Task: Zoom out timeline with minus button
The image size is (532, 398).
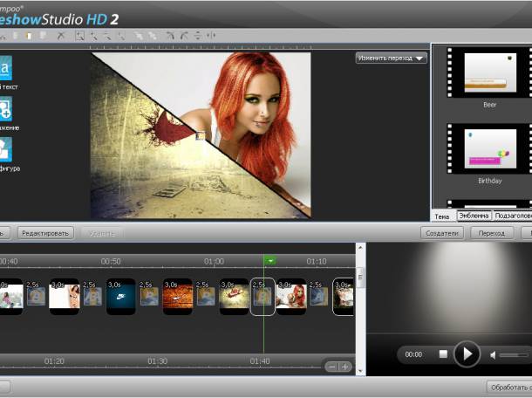Action: coord(331,367)
